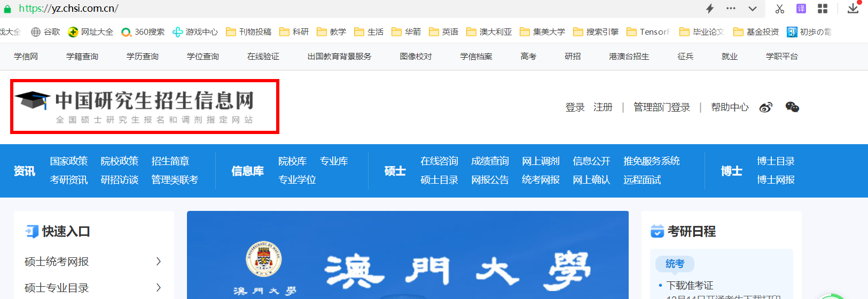This screenshot has width=868, height=299.
Task: Expand the address bar dropdown arrow
Action: pyautogui.click(x=753, y=9)
